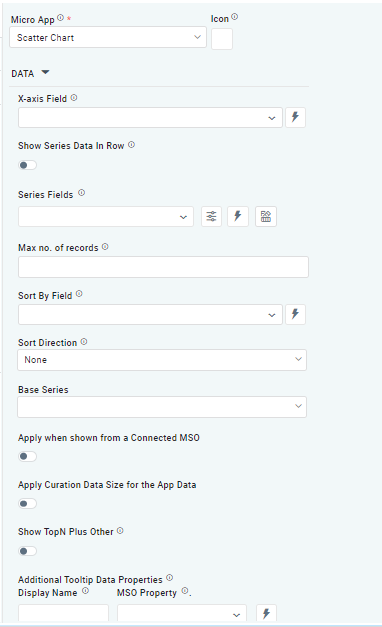This screenshot has width=382, height=627.
Task: Click lightning bolt button beside MSO Property
Action: pyautogui.click(x=266, y=613)
